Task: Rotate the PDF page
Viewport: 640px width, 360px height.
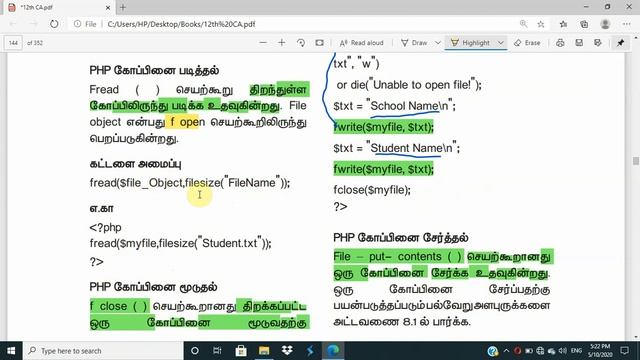Action: [x=301, y=43]
